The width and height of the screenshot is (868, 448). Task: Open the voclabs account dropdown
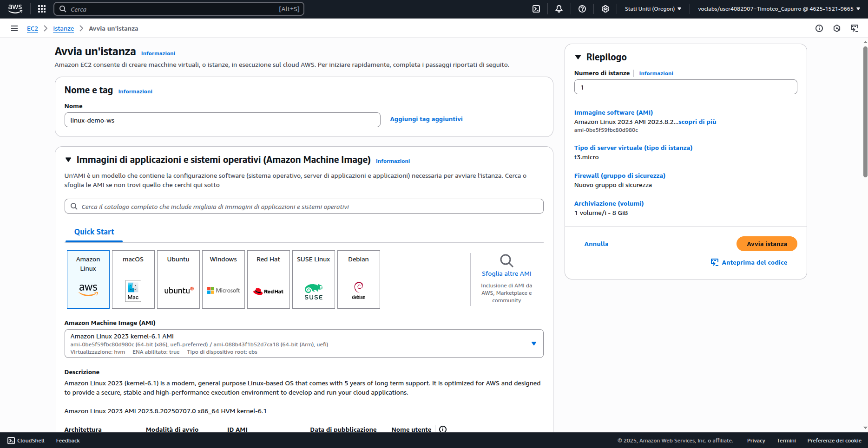pyautogui.click(x=779, y=9)
